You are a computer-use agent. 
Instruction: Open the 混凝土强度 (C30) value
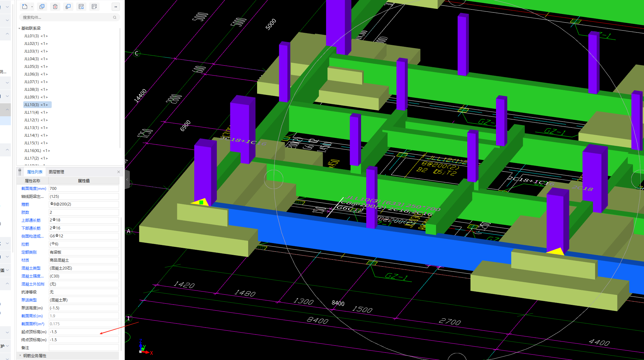84,276
